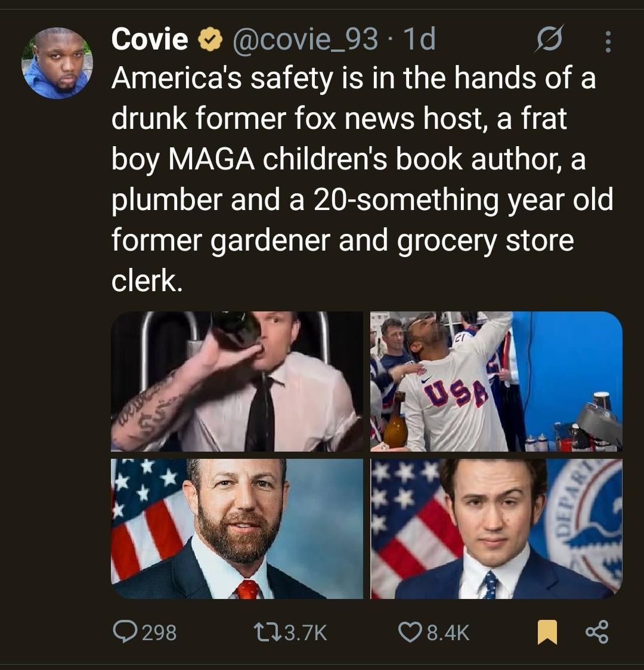
Task: Click the 1d timestamp
Action: (420, 40)
